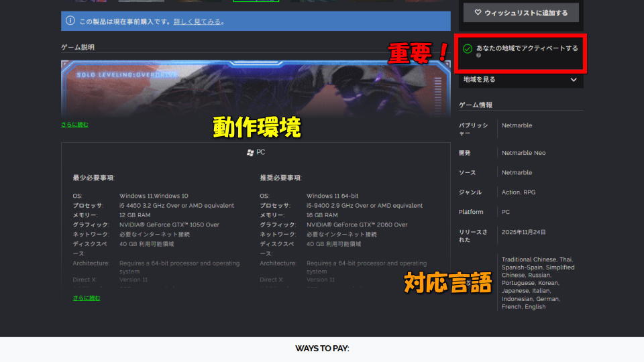Click the ゲーム説明 heading
Screen dimensions: 644x362
coord(78,47)
